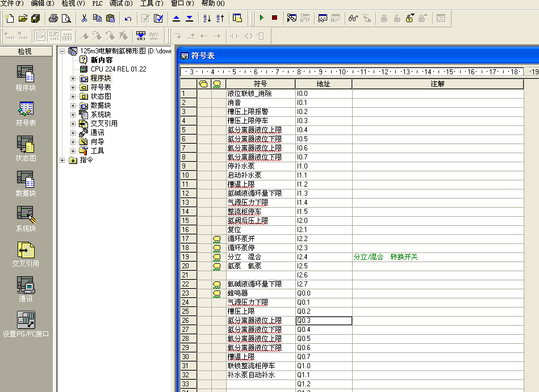This screenshot has width=539, height=392.
Task: Expand the 程序块 tree node
Action: pos(73,78)
